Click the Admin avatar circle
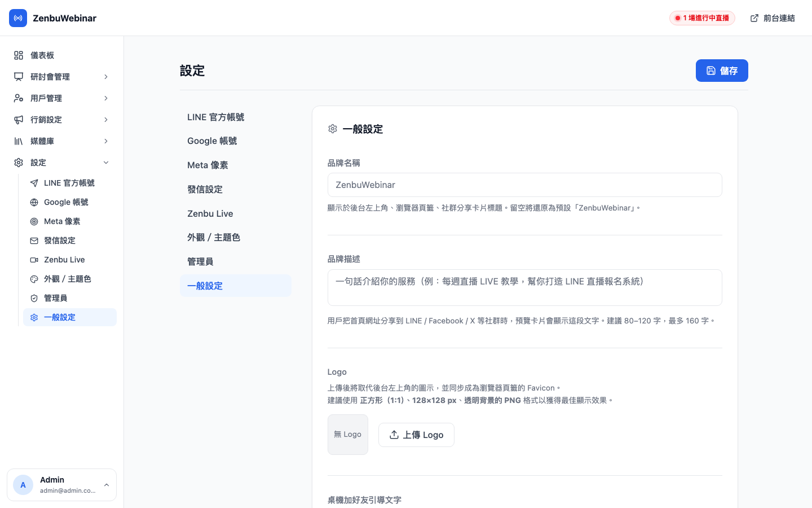The width and height of the screenshot is (812, 508). click(x=23, y=485)
